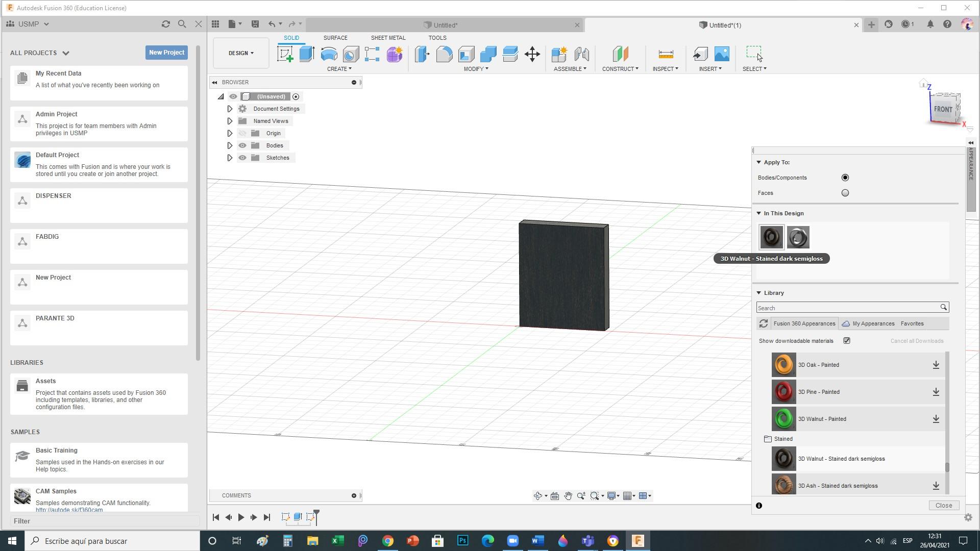Switch to SHEET METAL tab
Image resolution: width=980 pixels, height=551 pixels.
pyautogui.click(x=388, y=38)
